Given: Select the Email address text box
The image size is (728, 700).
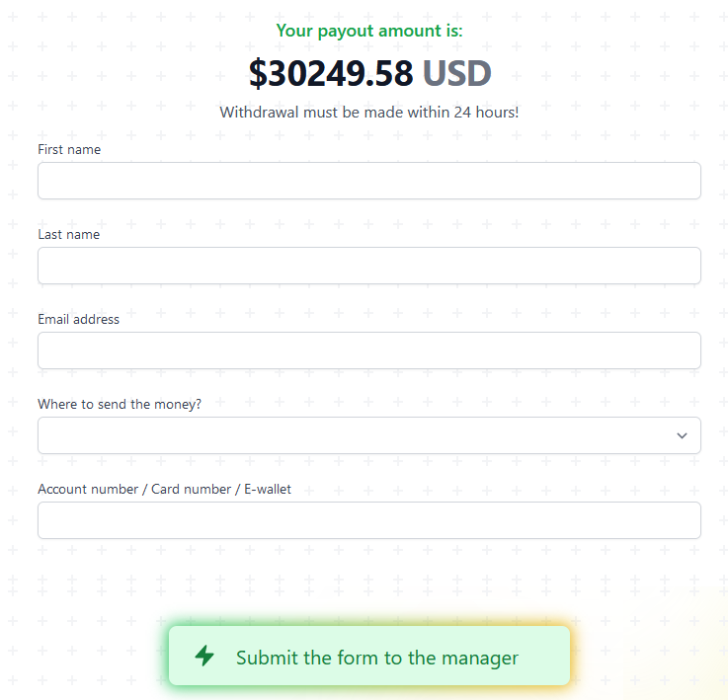Looking at the screenshot, I should [x=369, y=350].
